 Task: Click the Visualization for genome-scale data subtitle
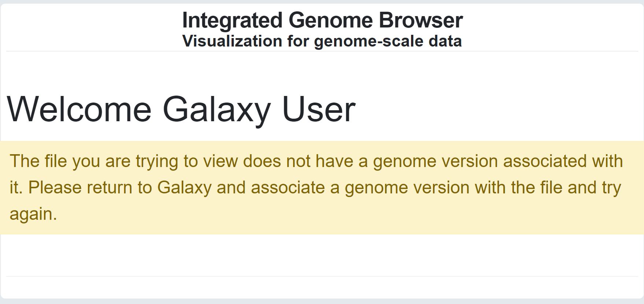(x=322, y=41)
